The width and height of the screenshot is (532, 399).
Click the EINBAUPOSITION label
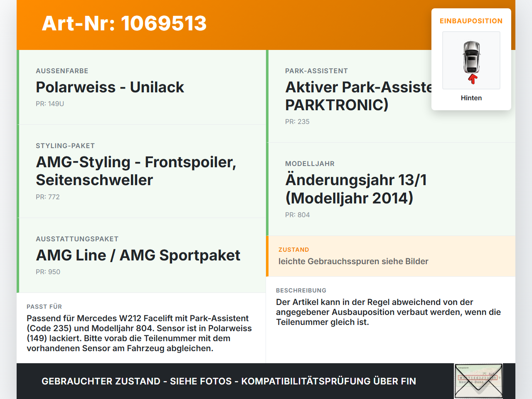(471, 21)
